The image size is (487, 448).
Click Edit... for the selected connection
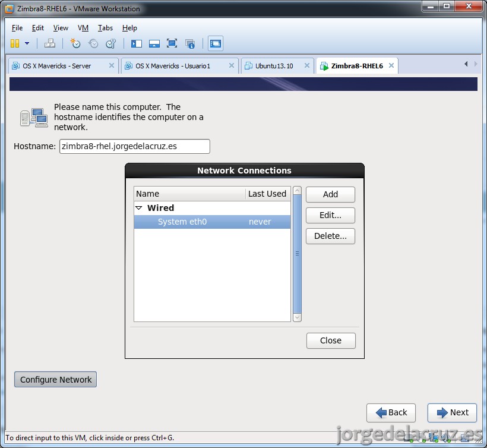click(330, 215)
